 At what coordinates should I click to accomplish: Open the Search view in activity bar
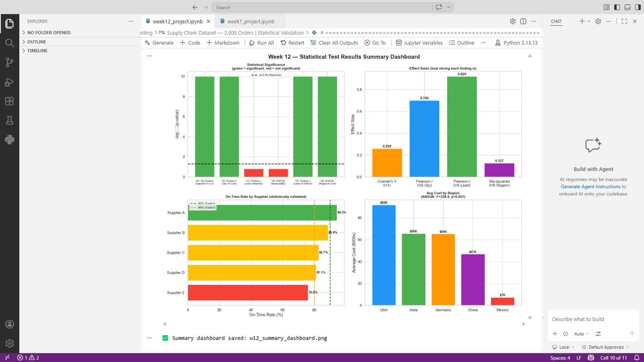point(9,43)
